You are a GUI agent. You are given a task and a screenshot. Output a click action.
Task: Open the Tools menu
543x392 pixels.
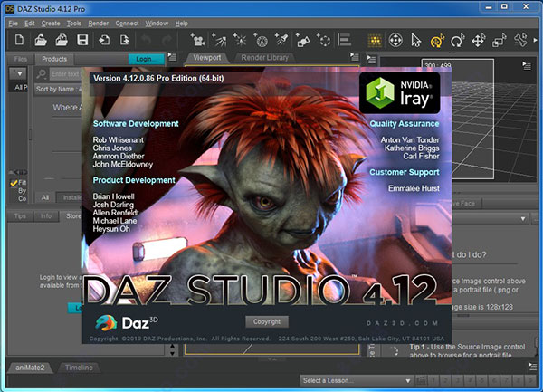pos(74,24)
